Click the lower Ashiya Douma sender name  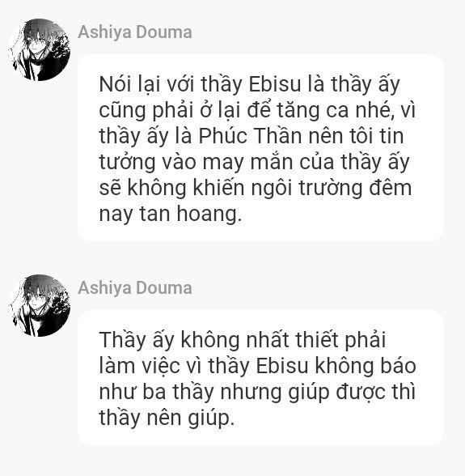[135, 288]
